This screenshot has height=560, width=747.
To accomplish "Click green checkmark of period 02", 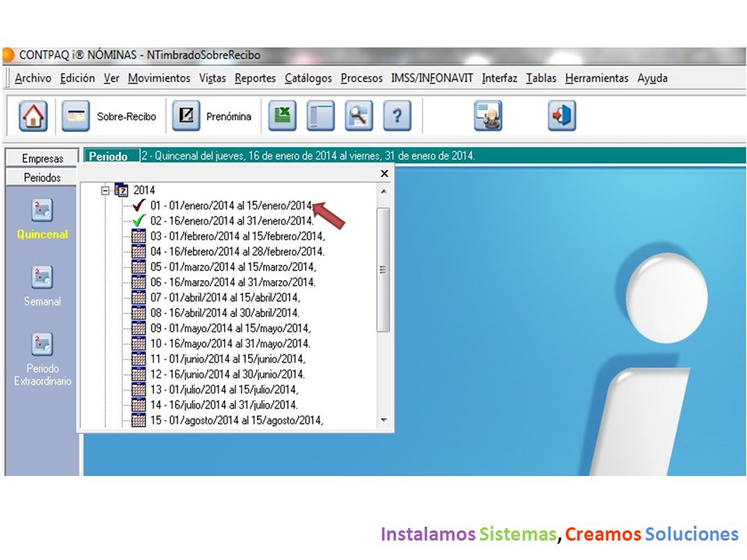I will [x=139, y=220].
